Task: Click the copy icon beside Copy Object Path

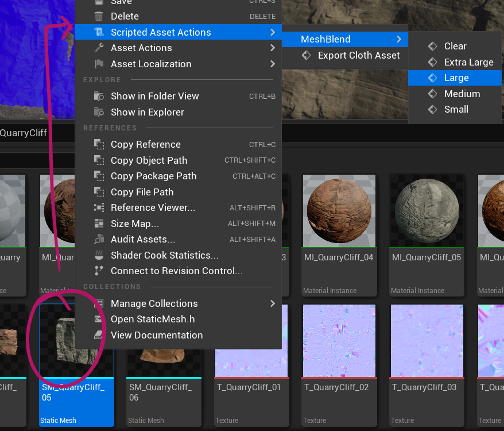Action: 99,160
